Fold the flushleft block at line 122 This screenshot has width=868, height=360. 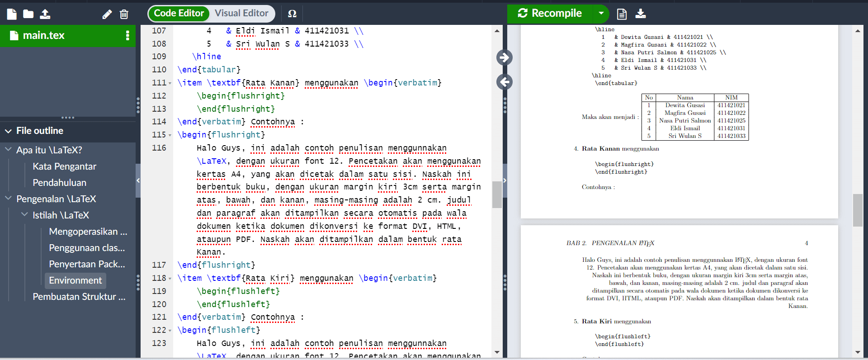(x=170, y=331)
